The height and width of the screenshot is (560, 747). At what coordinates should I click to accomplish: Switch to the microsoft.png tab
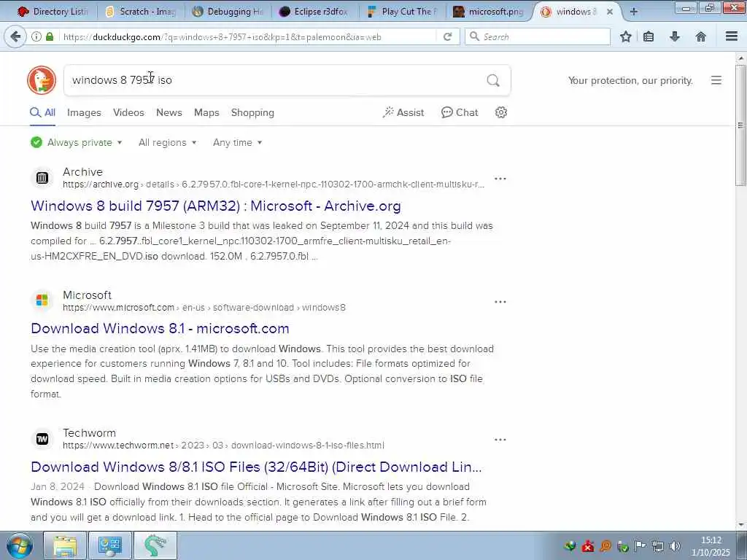tap(489, 12)
